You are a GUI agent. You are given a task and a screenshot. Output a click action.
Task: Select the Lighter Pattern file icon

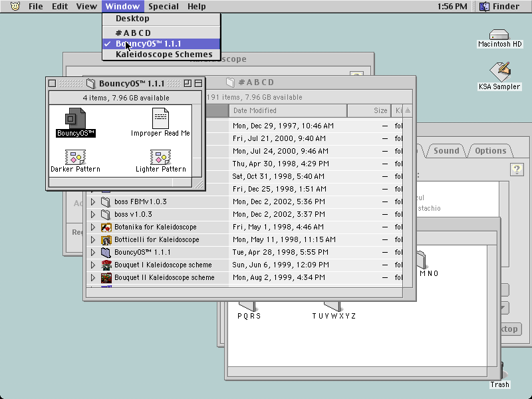click(160, 157)
